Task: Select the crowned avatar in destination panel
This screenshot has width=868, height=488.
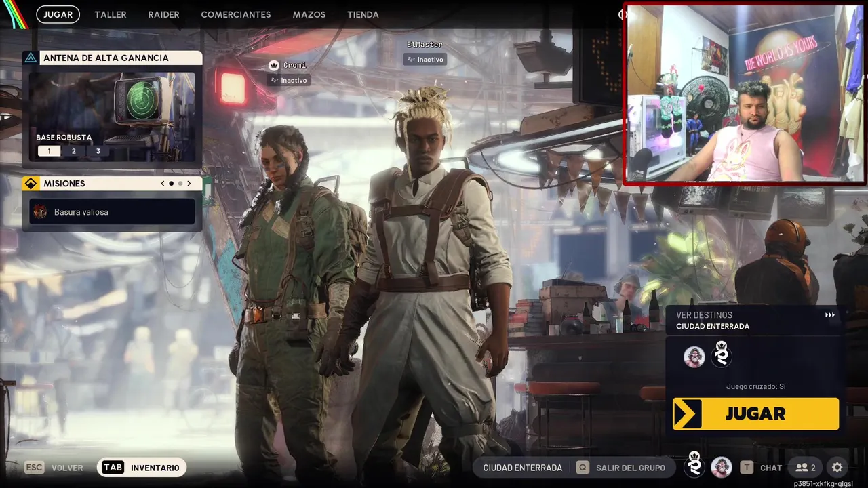Action: 722,354
